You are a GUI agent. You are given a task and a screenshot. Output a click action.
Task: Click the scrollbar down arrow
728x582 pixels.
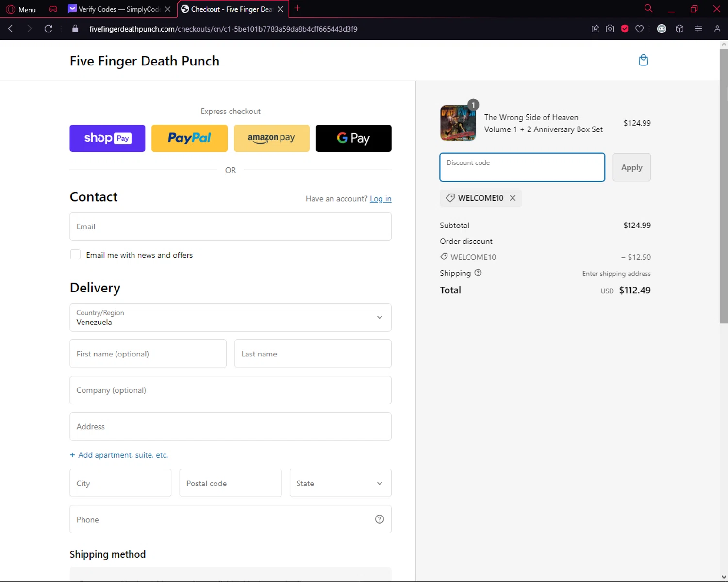[724, 577]
